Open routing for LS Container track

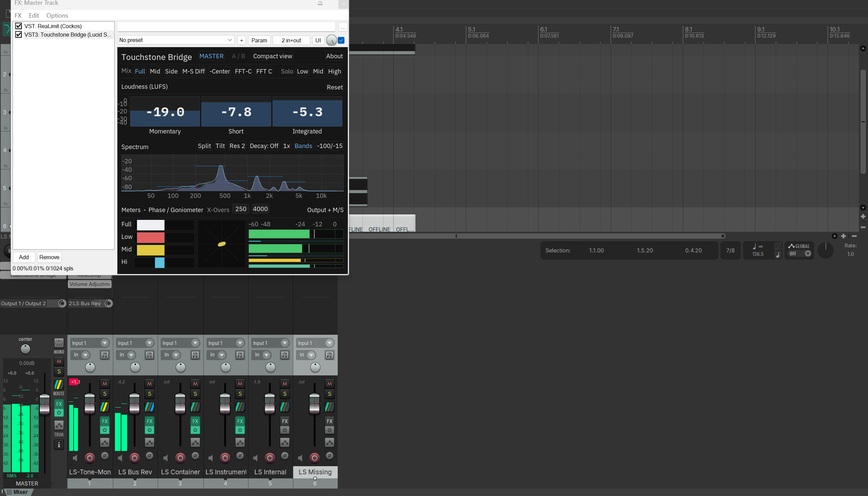point(195,407)
